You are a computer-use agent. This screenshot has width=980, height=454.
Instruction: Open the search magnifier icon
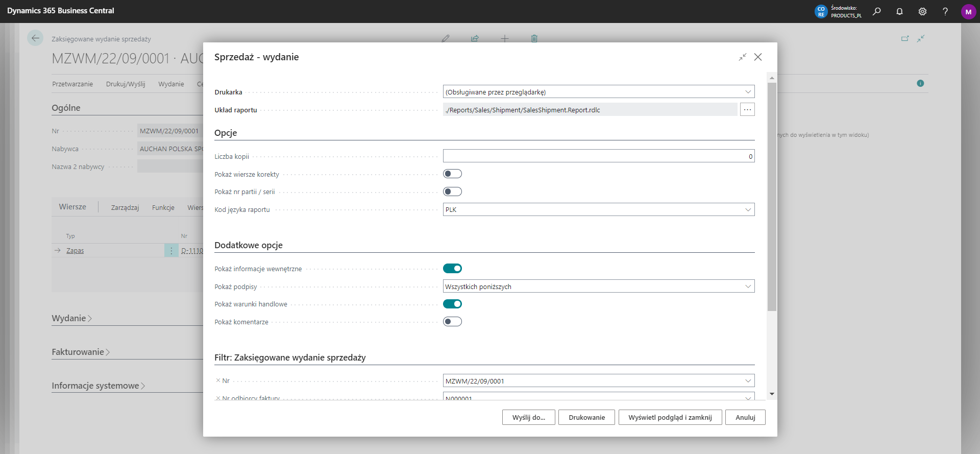876,11
